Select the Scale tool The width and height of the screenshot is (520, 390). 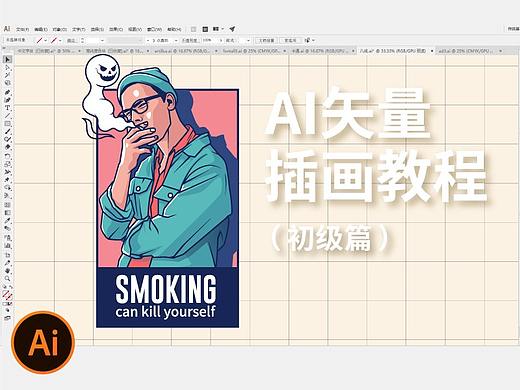click(x=7, y=164)
